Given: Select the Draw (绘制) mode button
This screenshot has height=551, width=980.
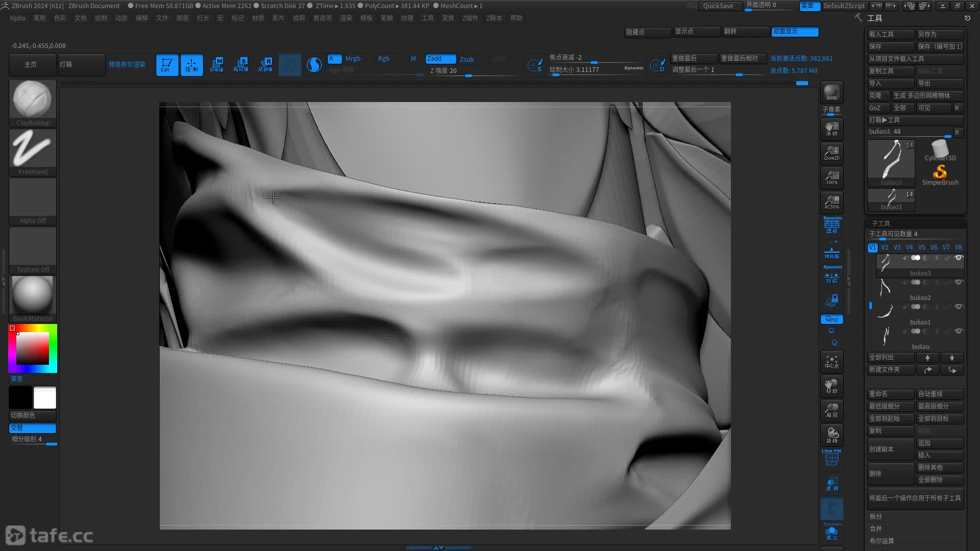Looking at the screenshot, I should 191,65.
